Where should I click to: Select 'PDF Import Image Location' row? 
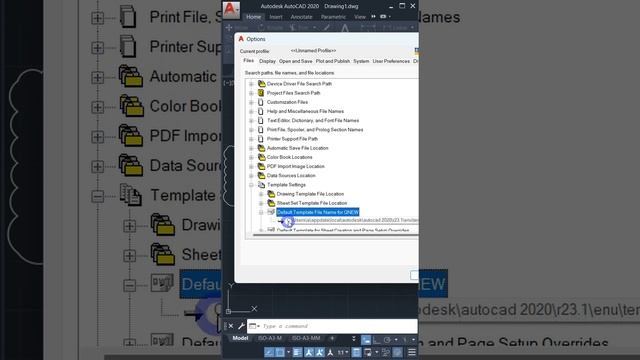click(296, 167)
